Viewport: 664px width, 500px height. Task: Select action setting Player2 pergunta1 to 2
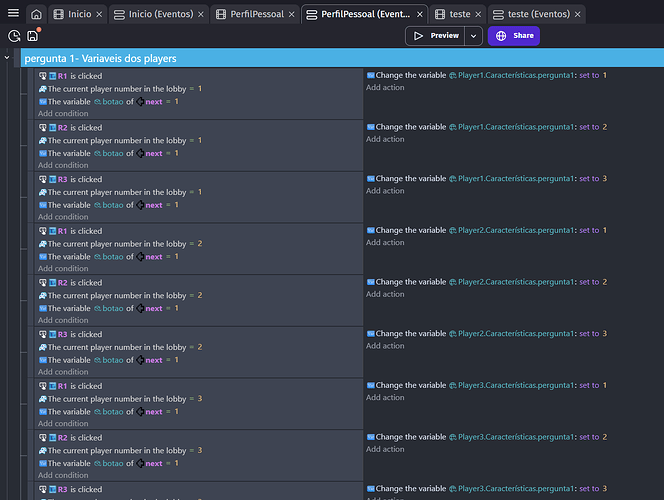(x=490, y=282)
